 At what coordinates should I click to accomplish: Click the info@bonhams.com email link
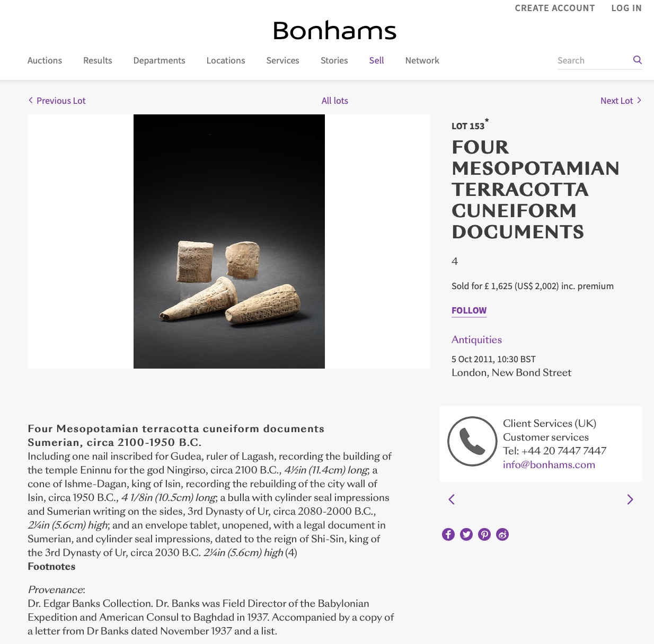pos(549,464)
